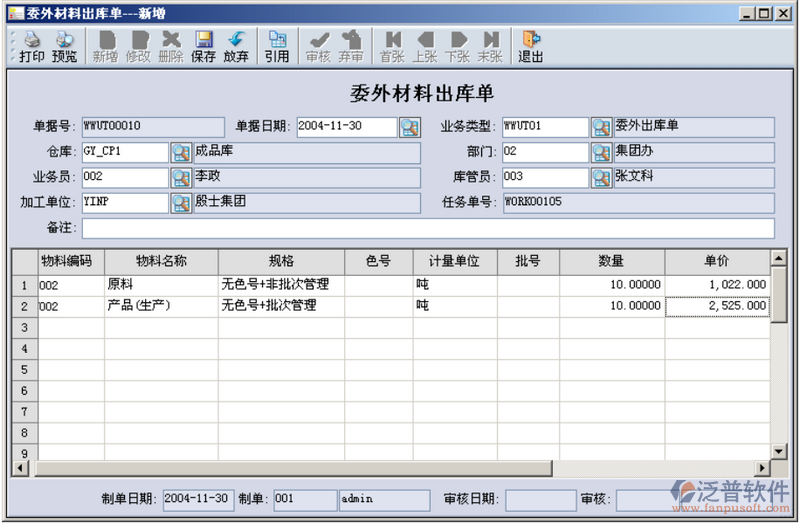Click the 引用 (Reference) toolbar icon
The image size is (800, 524).
click(x=277, y=46)
